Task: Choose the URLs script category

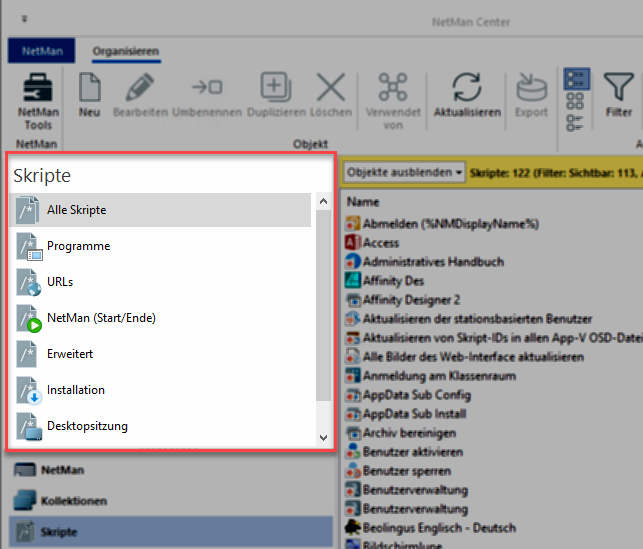Action: pyautogui.click(x=60, y=282)
